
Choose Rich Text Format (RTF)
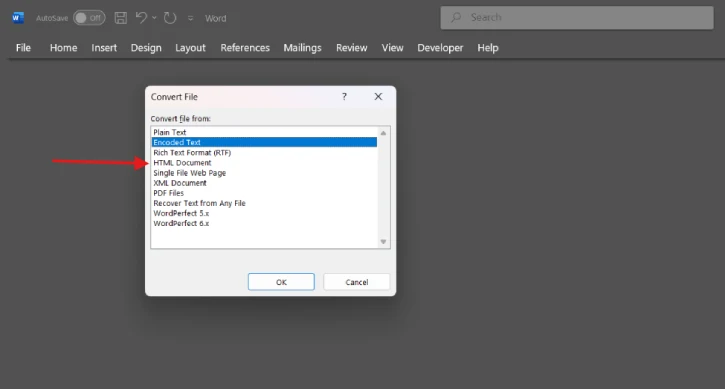tap(264, 153)
